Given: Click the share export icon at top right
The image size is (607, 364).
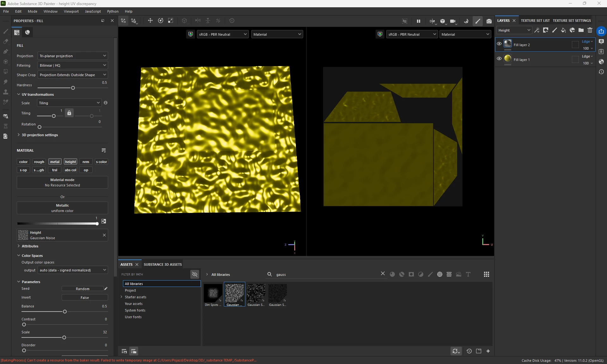Looking at the screenshot, I should 601,31.
